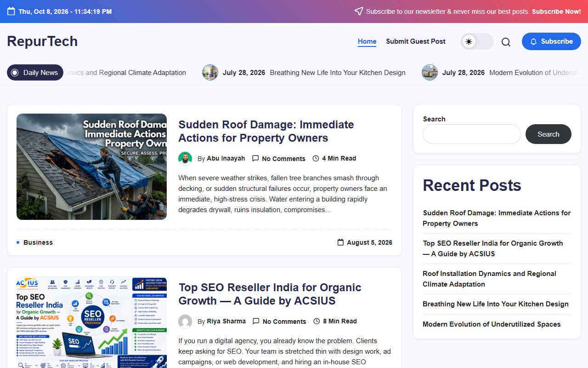Click the 4 Min Read label
This screenshot has width=588, height=368.
[339, 159]
